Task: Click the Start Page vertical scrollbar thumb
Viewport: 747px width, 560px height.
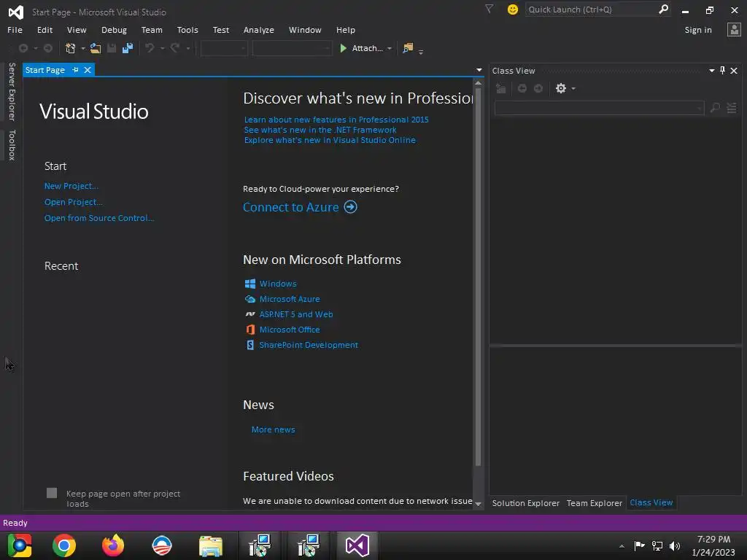Action: 478,276
